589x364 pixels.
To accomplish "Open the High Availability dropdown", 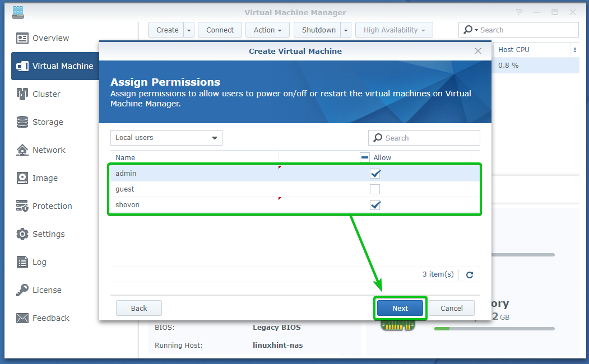I will (394, 30).
